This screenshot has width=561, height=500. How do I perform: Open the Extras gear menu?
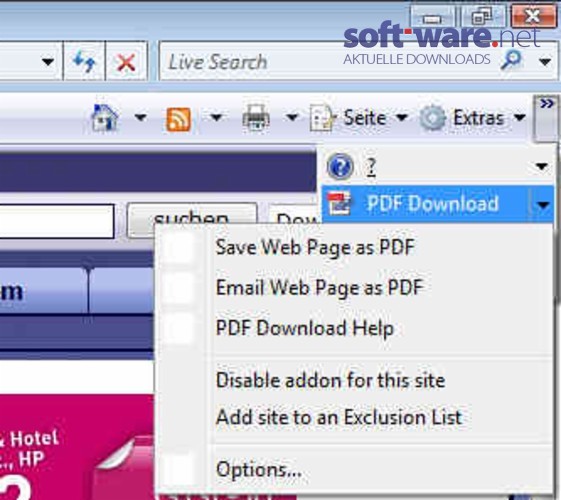(x=472, y=117)
